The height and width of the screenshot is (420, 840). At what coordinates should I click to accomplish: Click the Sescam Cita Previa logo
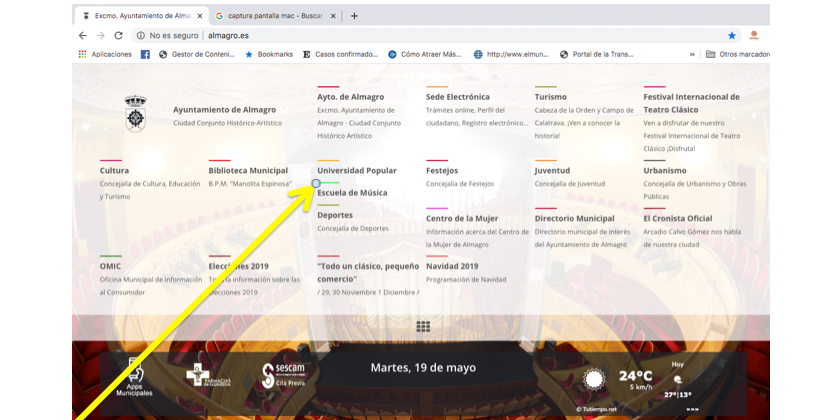(x=281, y=376)
